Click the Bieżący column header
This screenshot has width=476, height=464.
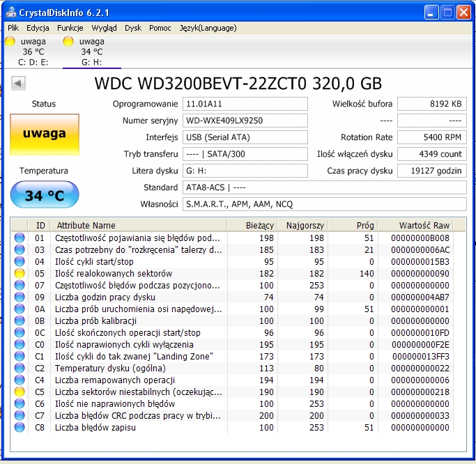point(252,225)
